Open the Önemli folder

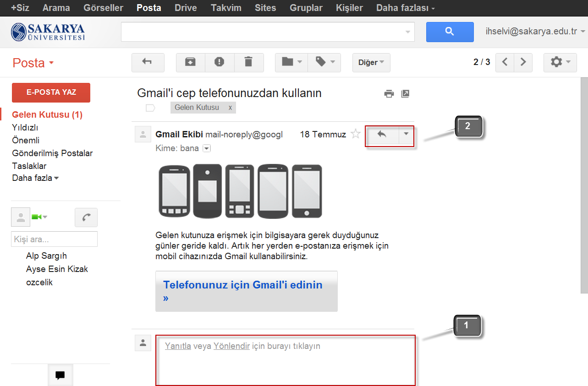click(x=26, y=140)
